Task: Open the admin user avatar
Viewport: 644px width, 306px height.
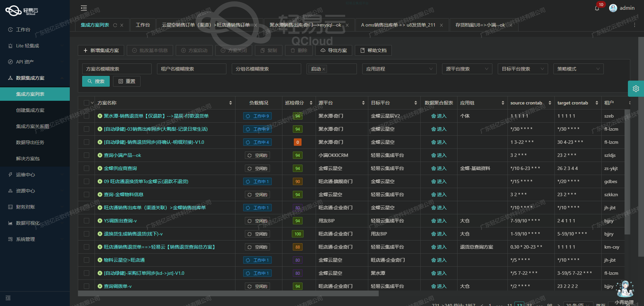Action: click(x=613, y=8)
